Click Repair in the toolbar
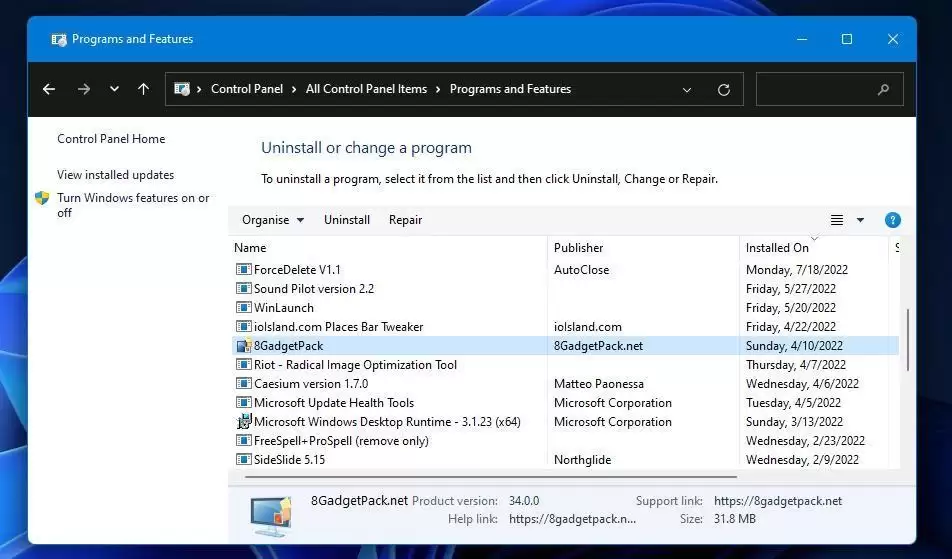 406,220
